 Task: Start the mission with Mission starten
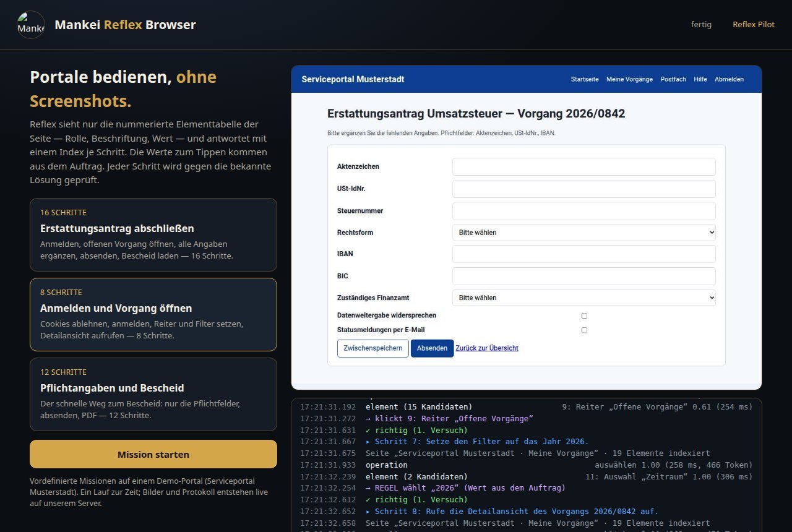(x=153, y=454)
